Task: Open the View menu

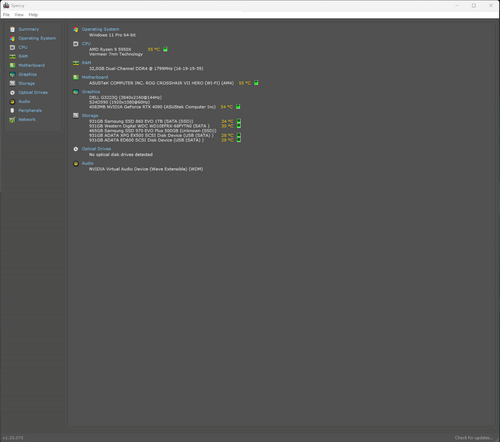Action: (x=19, y=15)
